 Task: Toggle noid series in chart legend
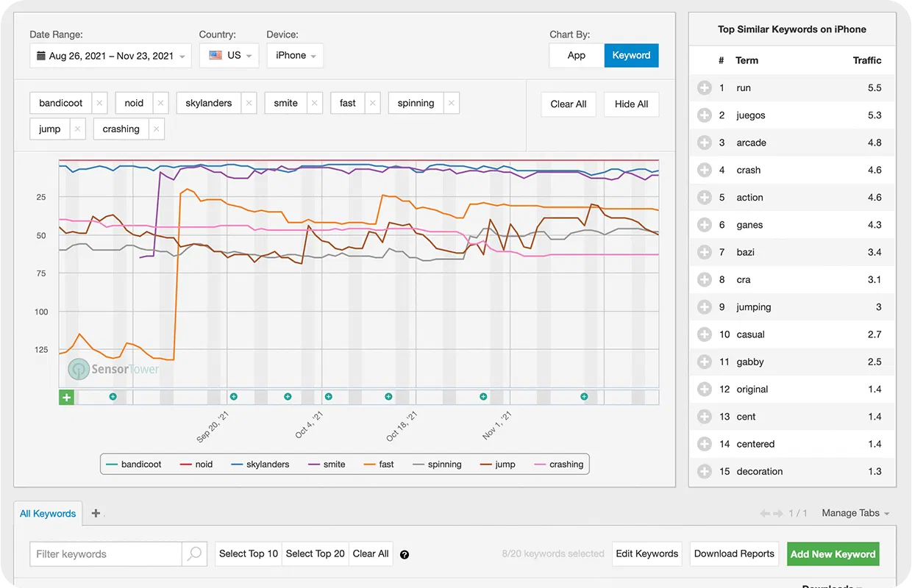(x=196, y=465)
